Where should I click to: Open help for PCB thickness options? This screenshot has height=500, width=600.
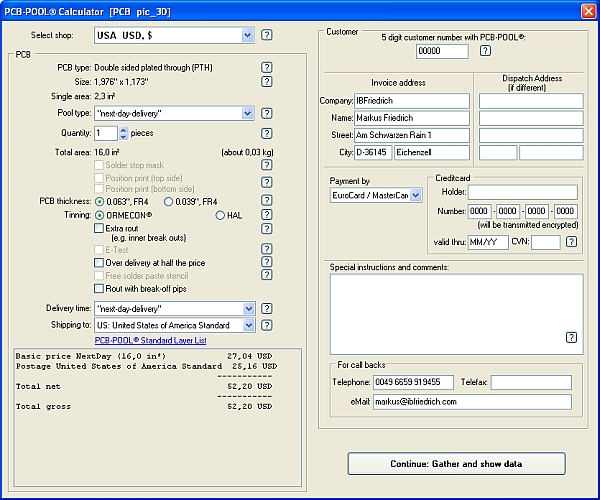(x=267, y=201)
